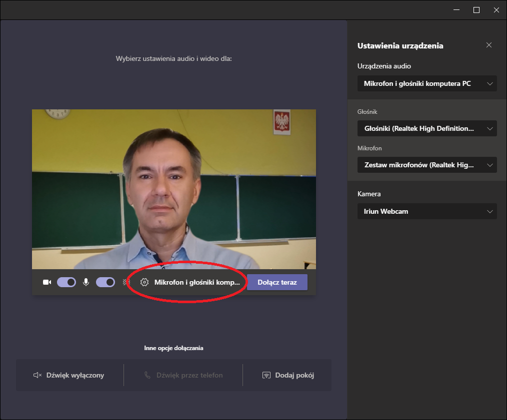This screenshot has height=420, width=507.
Task: Expand the Głośnik speaker dropdown
Action: click(427, 128)
